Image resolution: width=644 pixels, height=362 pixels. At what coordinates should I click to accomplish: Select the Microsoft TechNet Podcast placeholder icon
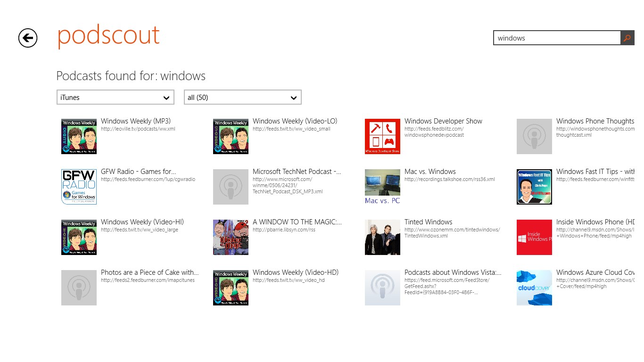pos(231,187)
